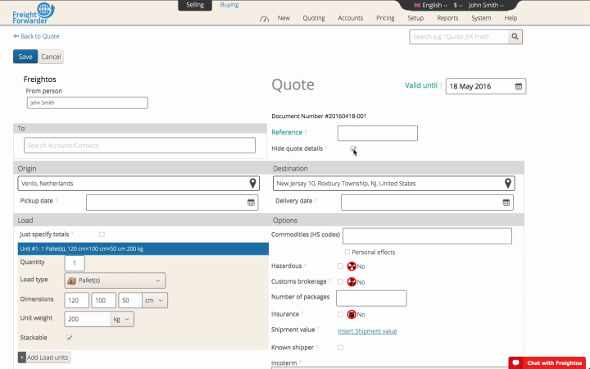Click the dimension field showing 50
Viewport: 590px width, 369px height.
[130, 300]
